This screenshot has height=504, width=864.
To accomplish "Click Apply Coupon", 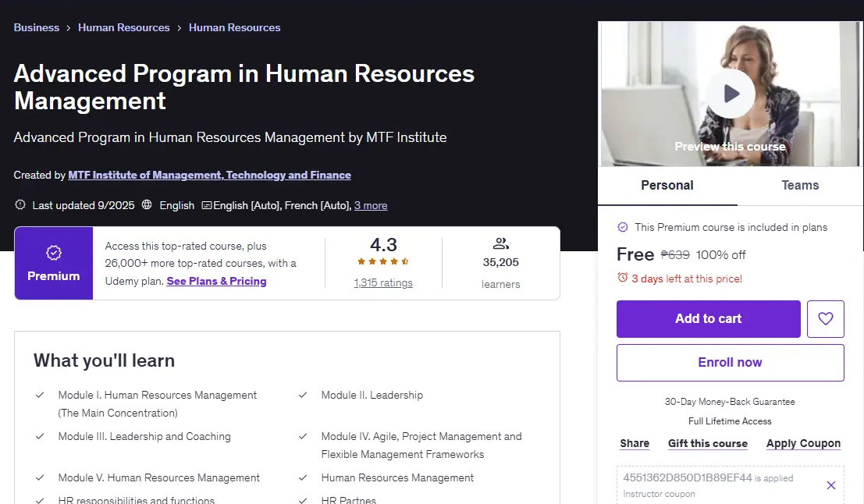I will 803,443.
